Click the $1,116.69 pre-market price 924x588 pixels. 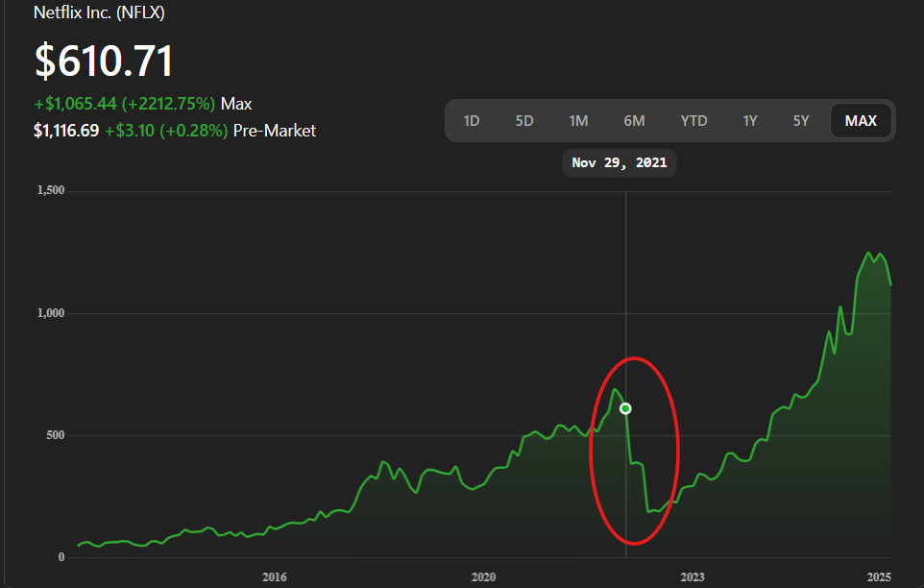click(66, 131)
